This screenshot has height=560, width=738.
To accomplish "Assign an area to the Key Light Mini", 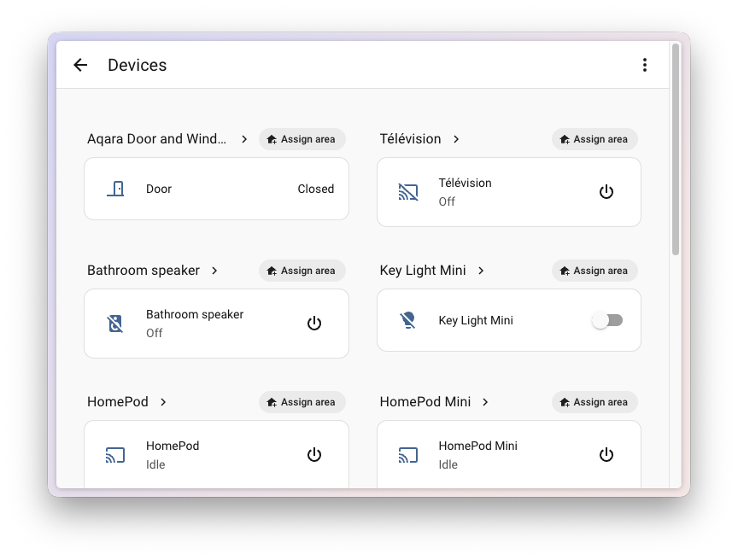I will [x=594, y=270].
